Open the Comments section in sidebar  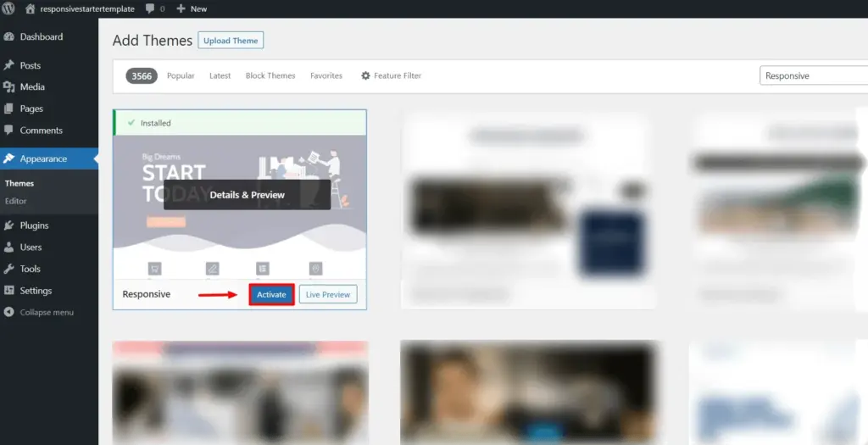coord(41,131)
